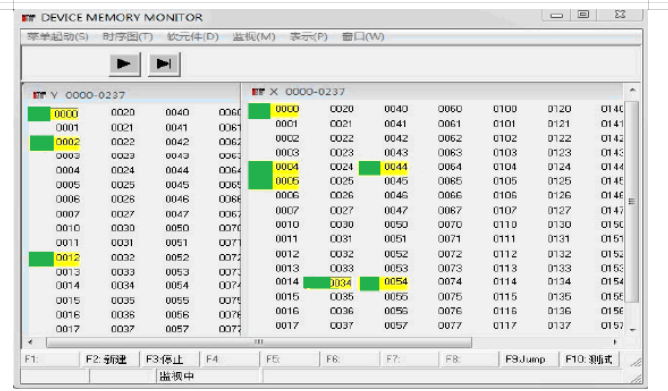Viewport: 668px width, 391px height.
Task: Open the 时序图(T) menu
Action: pyautogui.click(x=127, y=37)
